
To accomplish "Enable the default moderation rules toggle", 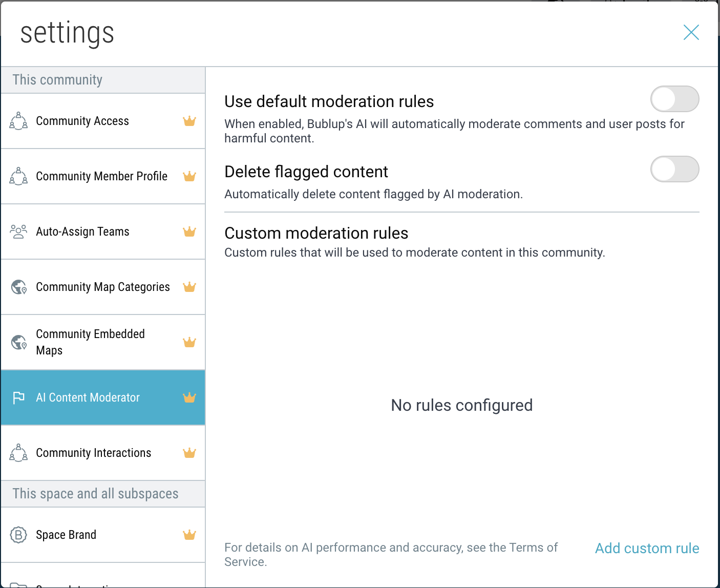I will point(674,99).
